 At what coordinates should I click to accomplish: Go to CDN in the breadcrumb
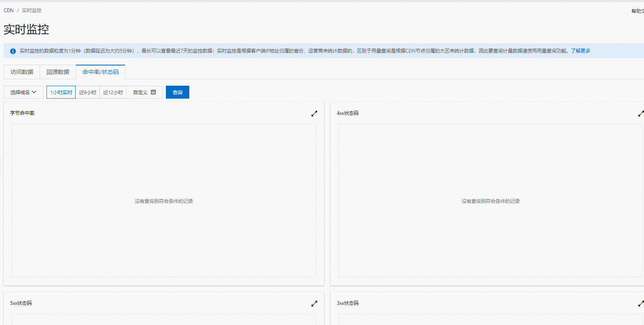pos(8,11)
